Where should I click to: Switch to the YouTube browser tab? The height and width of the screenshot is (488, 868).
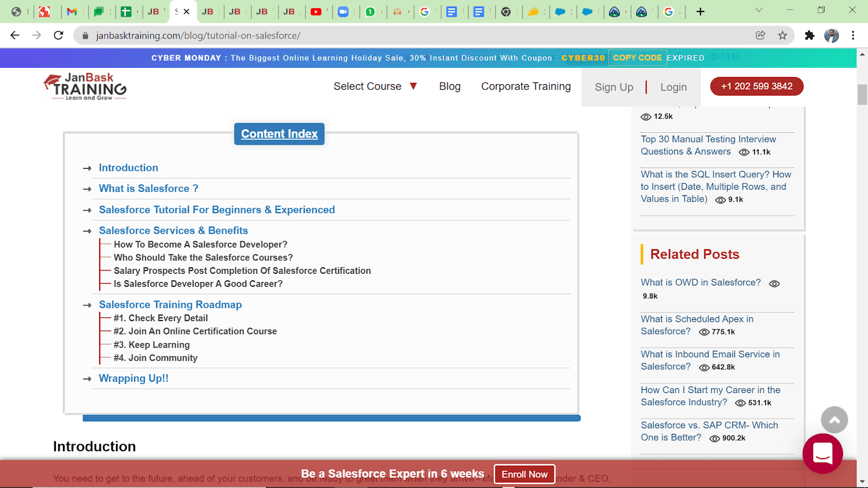point(316,11)
